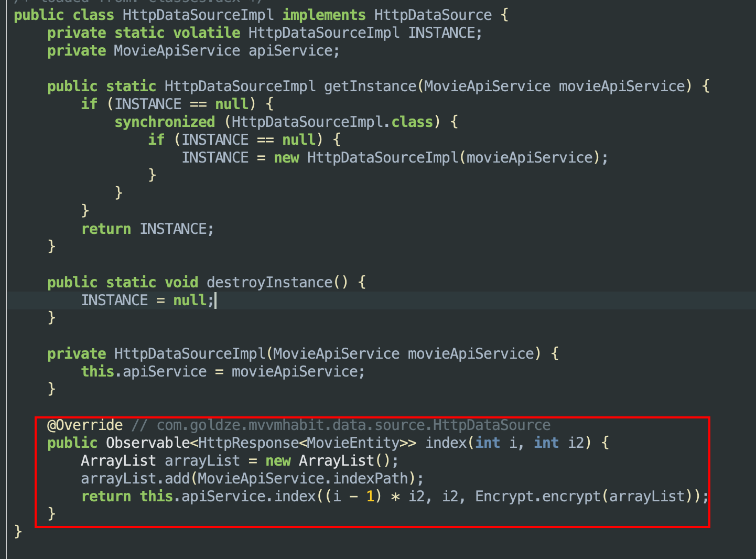Viewport: 756px width, 559px height.
Task: Click the HttpDataSource interface name after implements
Action: (433, 15)
